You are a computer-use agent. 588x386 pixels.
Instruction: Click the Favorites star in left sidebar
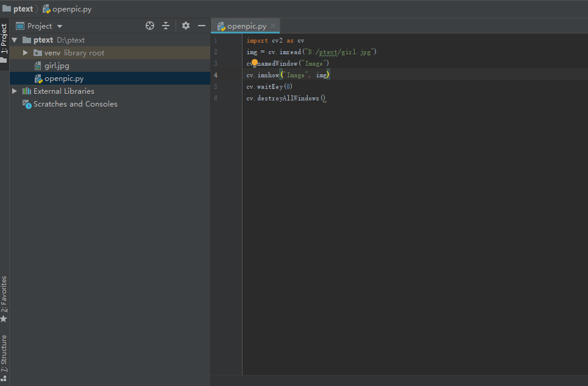(4, 318)
